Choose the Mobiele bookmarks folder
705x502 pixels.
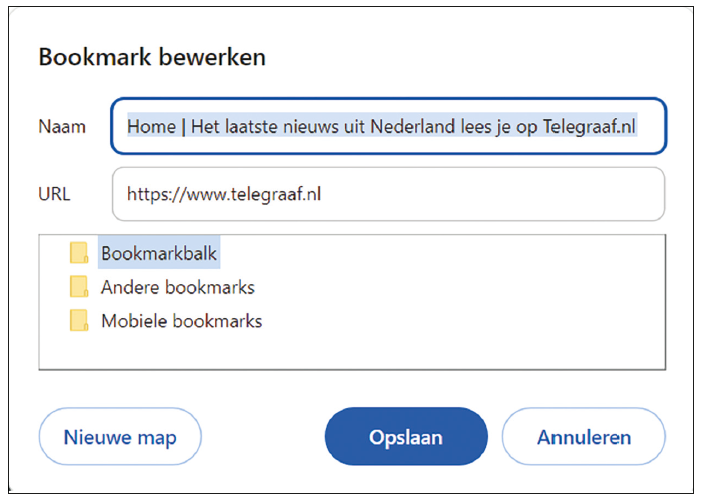[182, 321]
